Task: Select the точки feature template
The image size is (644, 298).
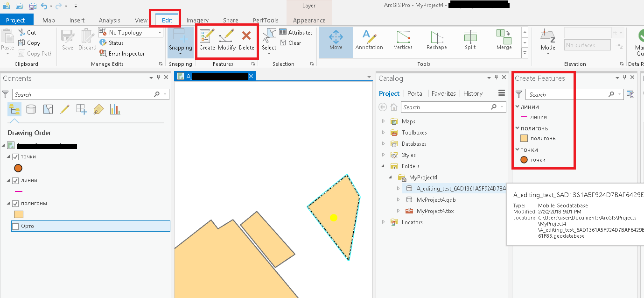Action: 533,160
